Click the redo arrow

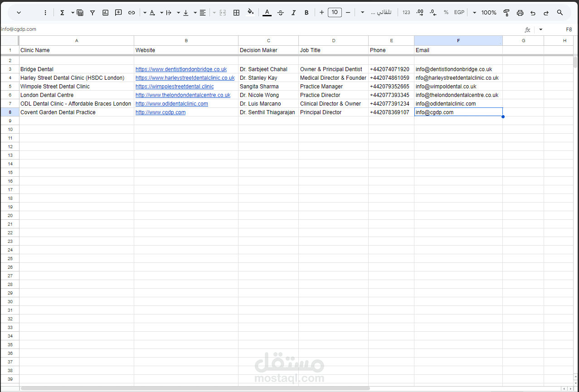click(x=546, y=13)
